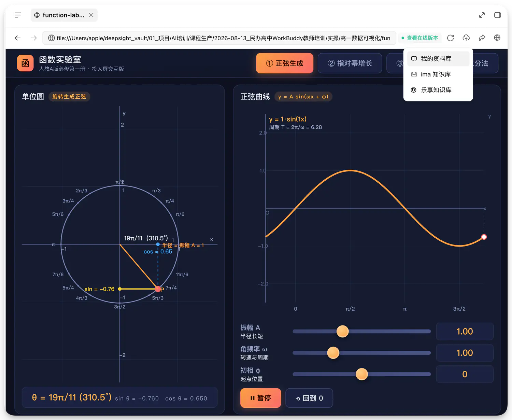Toggle the side panel layout icon
The width and height of the screenshot is (512, 420).
coord(497,15)
